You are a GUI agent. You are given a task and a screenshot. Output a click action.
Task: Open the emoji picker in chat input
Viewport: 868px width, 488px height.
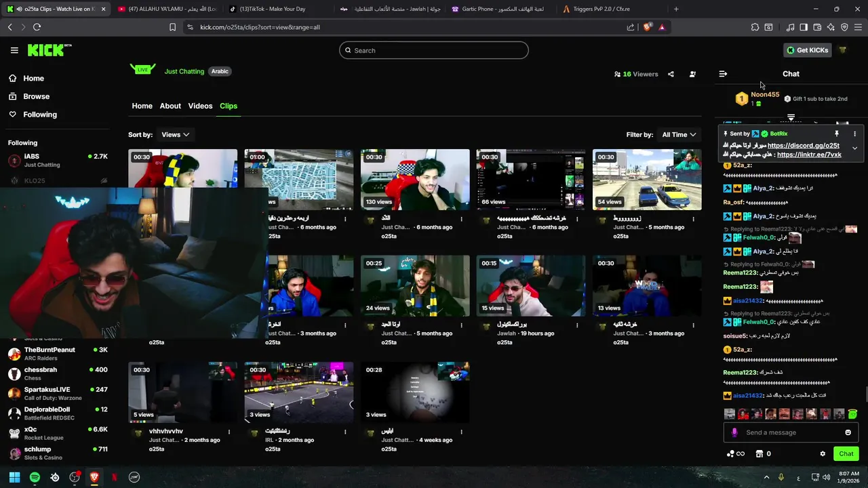[x=848, y=432]
